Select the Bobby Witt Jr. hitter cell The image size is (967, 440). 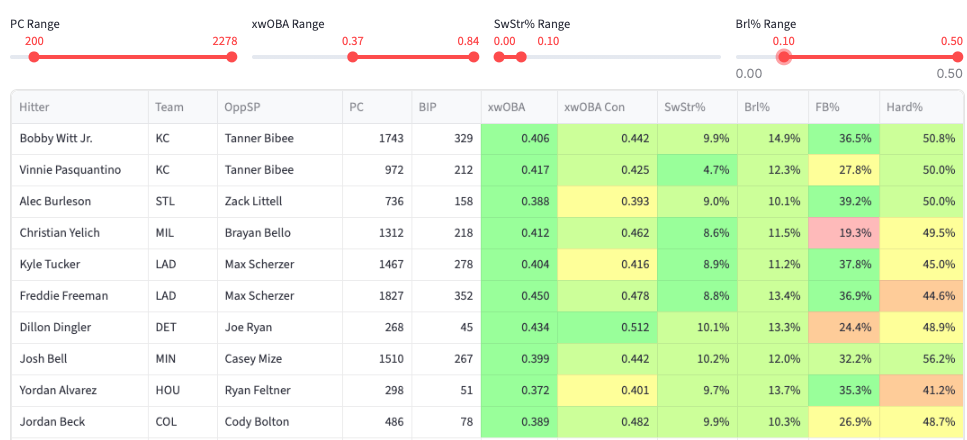(x=80, y=139)
